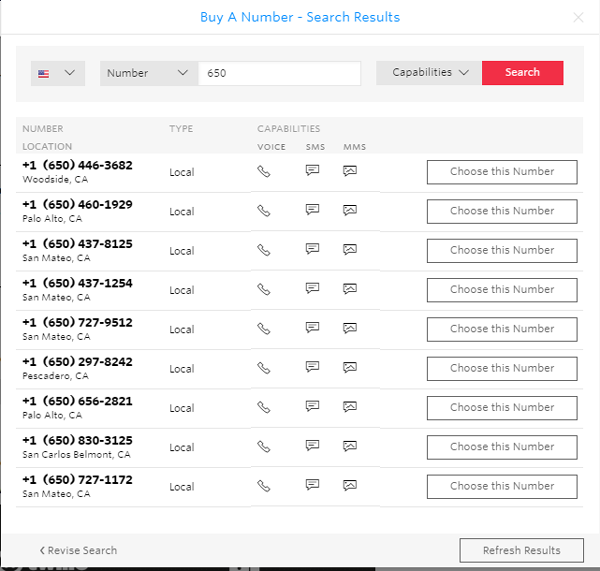Viewport: 600px width, 571px height.
Task: Expand the Number search type dropdown
Action: 148,73
